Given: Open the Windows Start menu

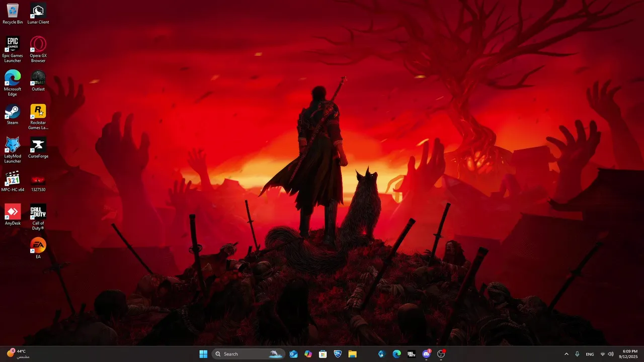Looking at the screenshot, I should [x=203, y=354].
